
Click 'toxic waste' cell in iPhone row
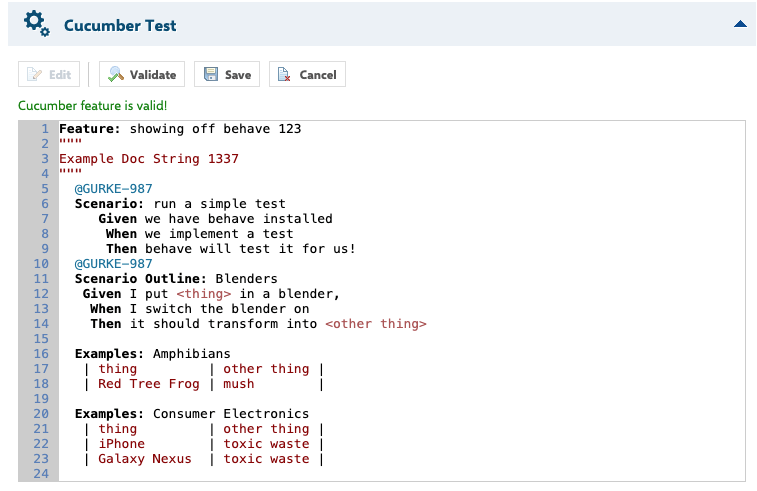pos(266,444)
